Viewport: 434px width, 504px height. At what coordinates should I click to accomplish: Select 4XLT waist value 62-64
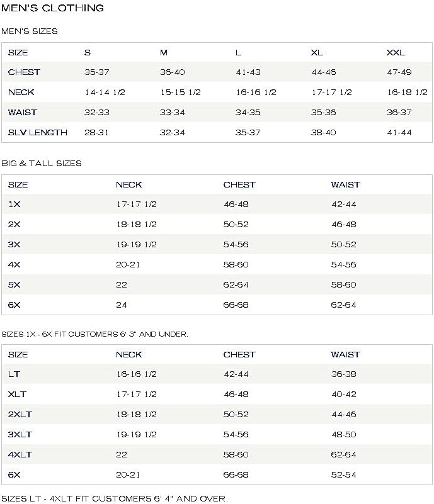(343, 455)
